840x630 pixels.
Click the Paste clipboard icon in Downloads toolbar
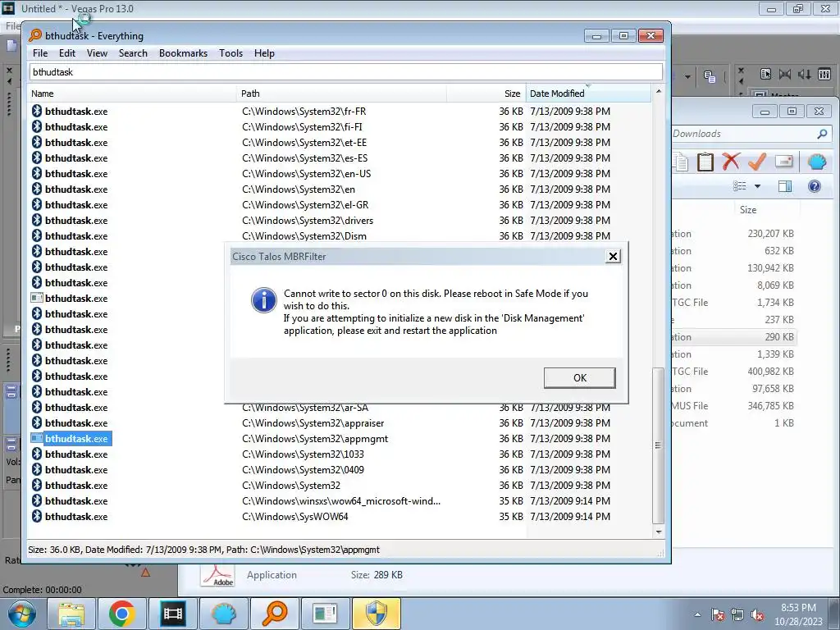tap(705, 162)
